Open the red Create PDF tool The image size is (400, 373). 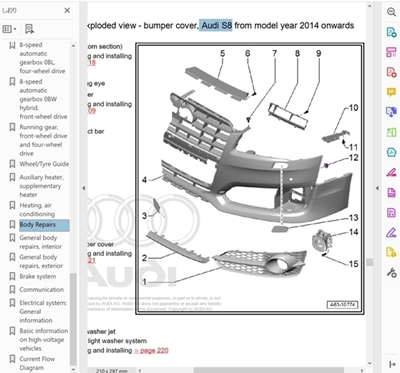pyautogui.click(x=391, y=72)
